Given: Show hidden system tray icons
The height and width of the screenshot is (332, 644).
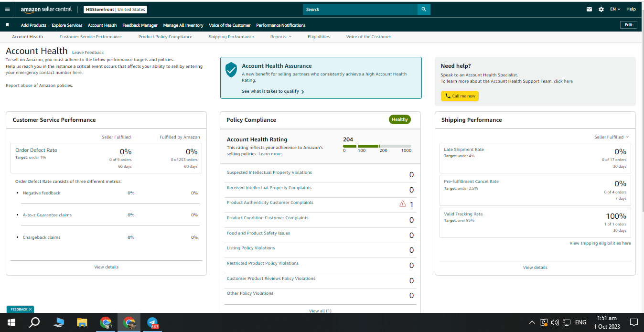Looking at the screenshot, I should pos(532,322).
